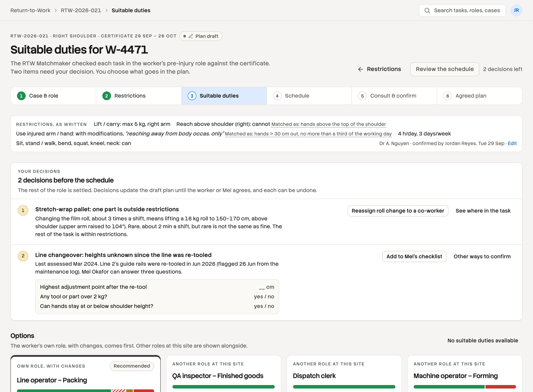Open the Case & role step
The height and width of the screenshot is (392, 533).
coord(53,96)
